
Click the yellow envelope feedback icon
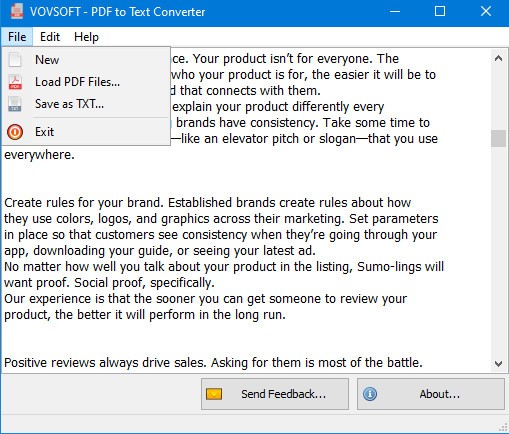(x=214, y=394)
